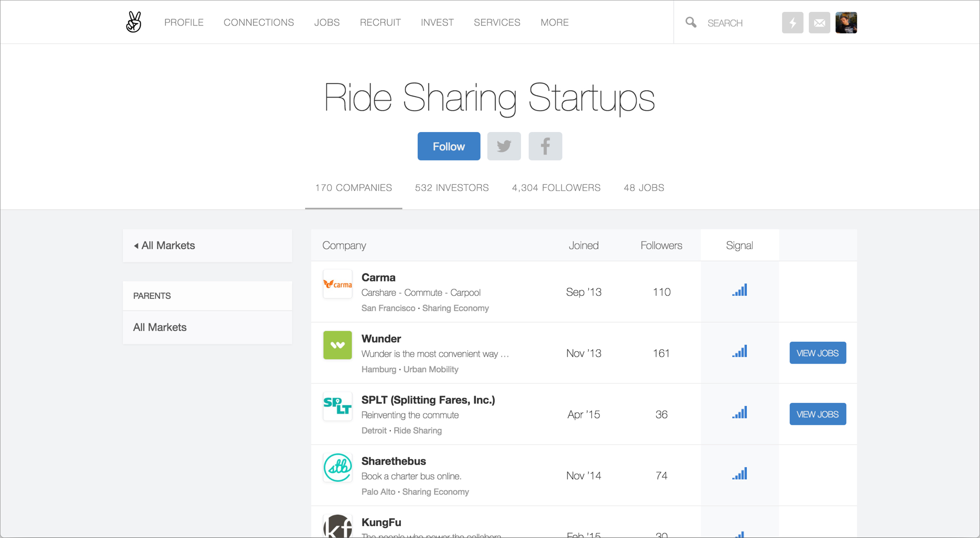The height and width of the screenshot is (538, 980).
Task: Click Palo Alto tag under Sharethebus
Action: coord(378,492)
